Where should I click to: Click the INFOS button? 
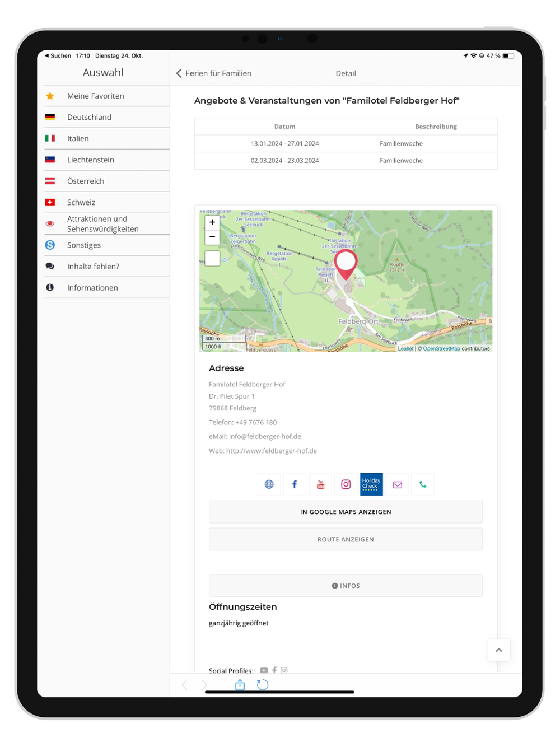click(346, 586)
